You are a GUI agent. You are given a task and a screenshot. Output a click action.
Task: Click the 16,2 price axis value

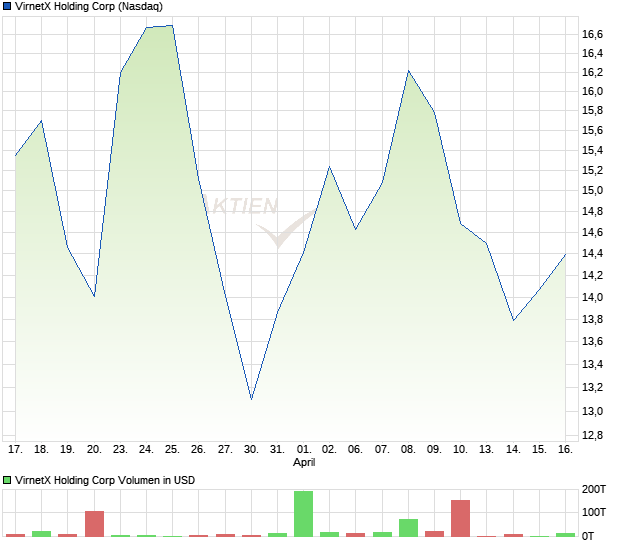(592, 72)
